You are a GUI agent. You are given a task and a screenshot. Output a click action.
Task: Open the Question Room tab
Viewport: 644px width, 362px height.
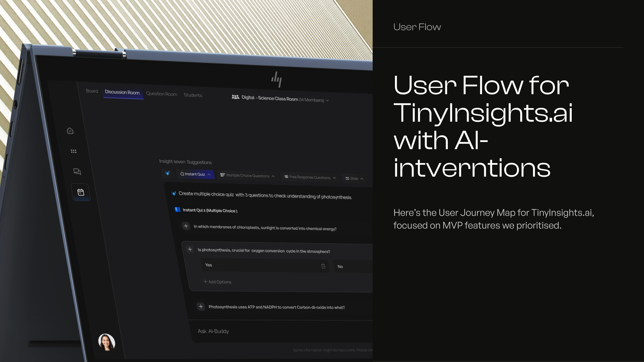coord(162,94)
